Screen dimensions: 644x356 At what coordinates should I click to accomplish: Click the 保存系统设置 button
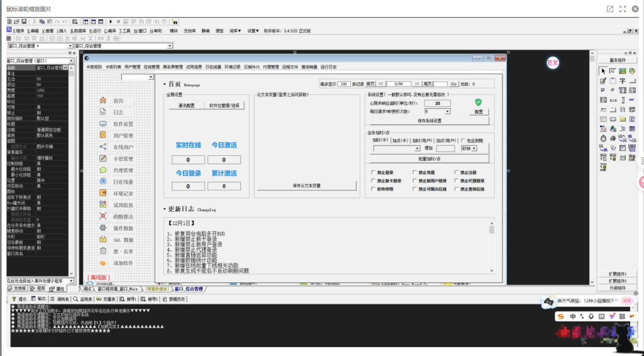pyautogui.click(x=429, y=120)
